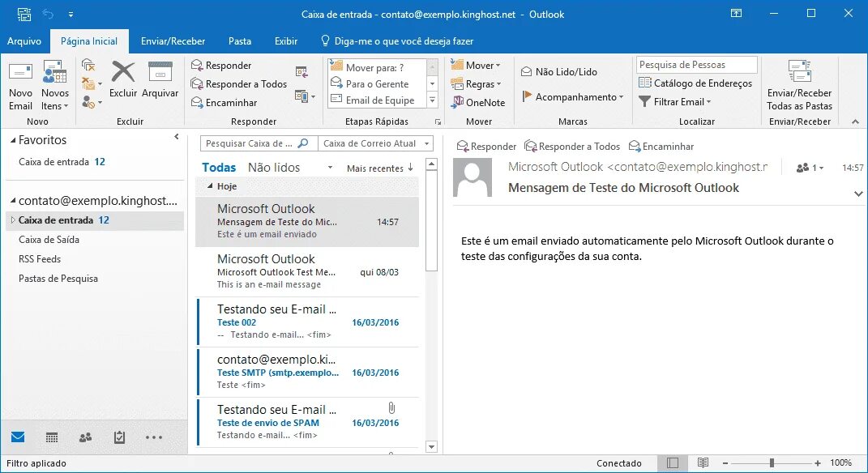This screenshot has width=868, height=473.
Task: Switch to Tasks view icon
Action: 119,437
